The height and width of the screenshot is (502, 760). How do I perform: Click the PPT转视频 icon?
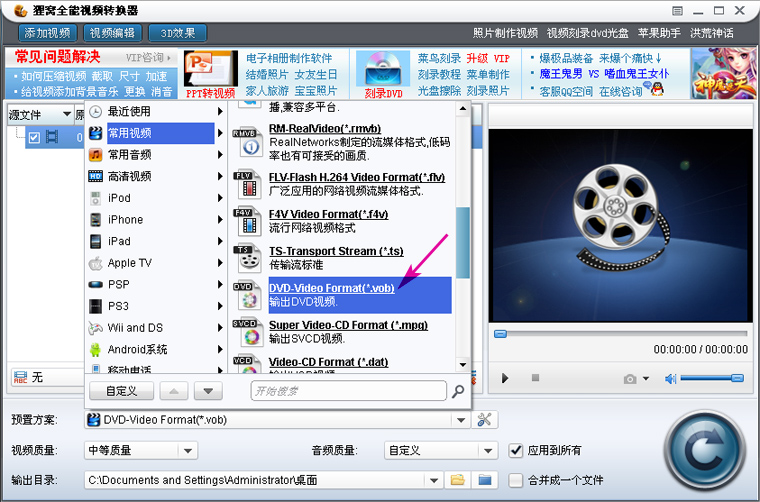(x=211, y=69)
